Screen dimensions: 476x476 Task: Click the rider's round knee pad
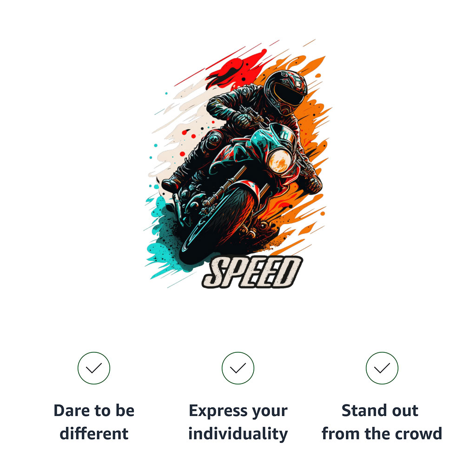click(215, 139)
